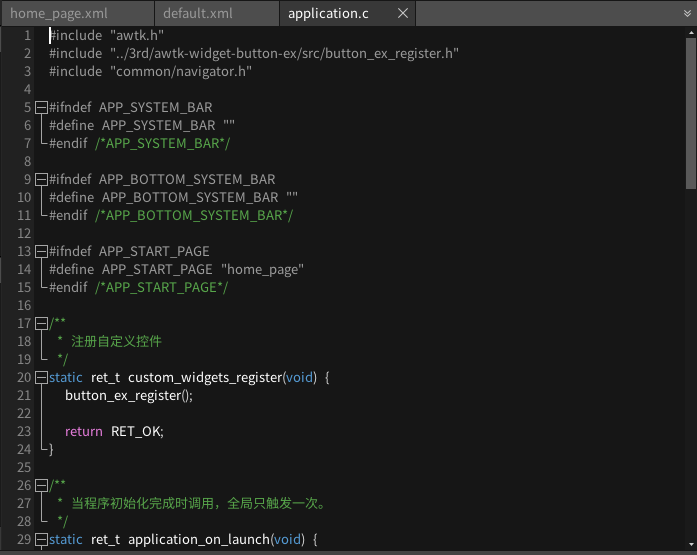Collapse the #ifndef APP_START_PAGE fold
This screenshot has height=555, width=697.
(x=41, y=251)
